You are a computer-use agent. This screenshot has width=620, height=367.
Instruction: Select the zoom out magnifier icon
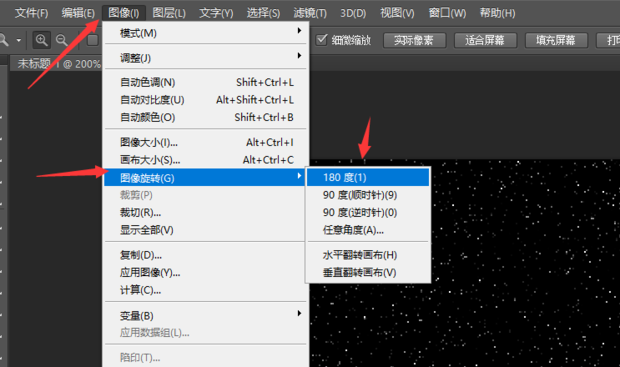click(x=62, y=40)
